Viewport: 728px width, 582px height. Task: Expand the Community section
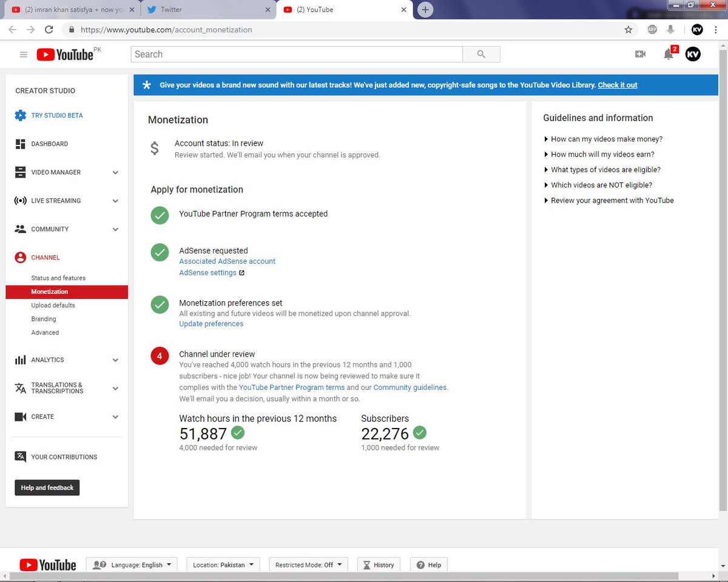point(115,230)
